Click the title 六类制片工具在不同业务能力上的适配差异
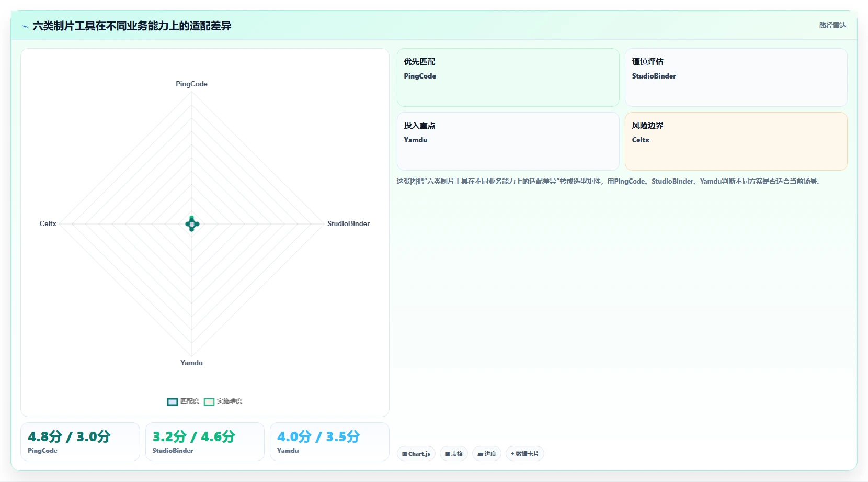868x482 pixels. pyautogui.click(x=132, y=26)
